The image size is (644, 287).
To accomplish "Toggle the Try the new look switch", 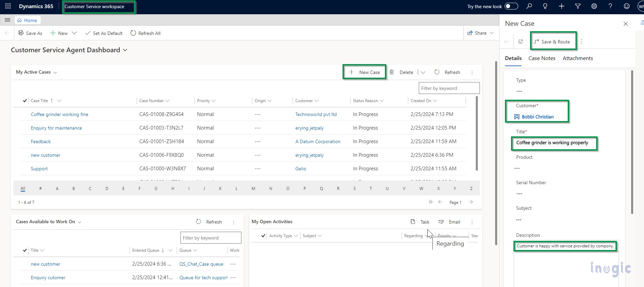I will tap(511, 6).
